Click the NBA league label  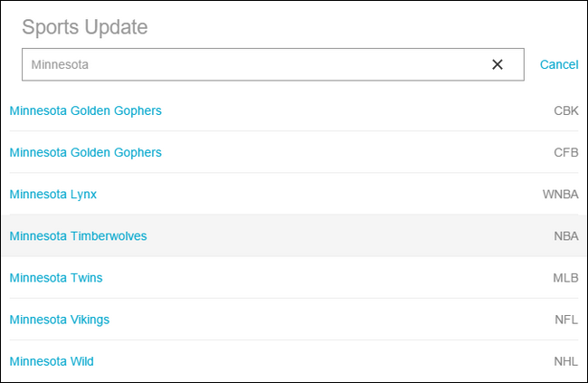tap(565, 235)
